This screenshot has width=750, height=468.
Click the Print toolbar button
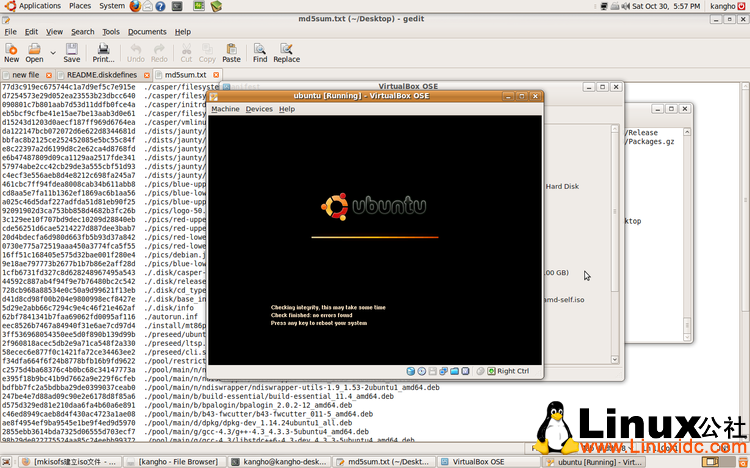pos(103,53)
